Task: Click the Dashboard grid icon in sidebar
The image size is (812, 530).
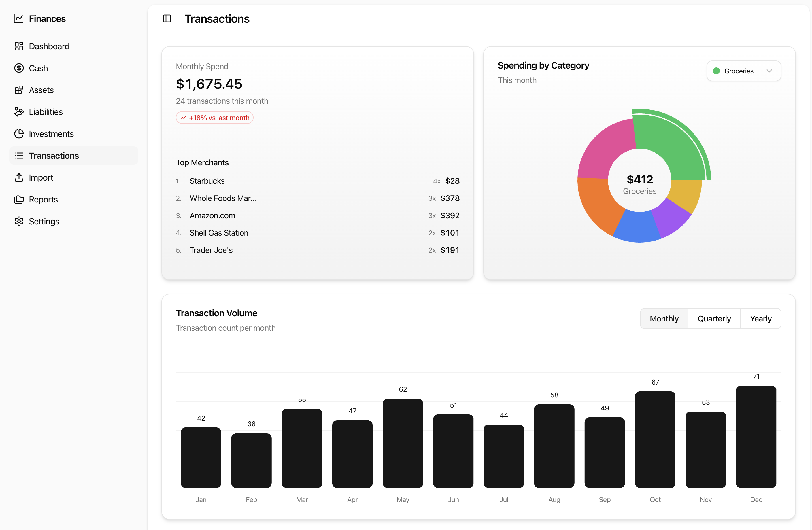Action: [19, 46]
